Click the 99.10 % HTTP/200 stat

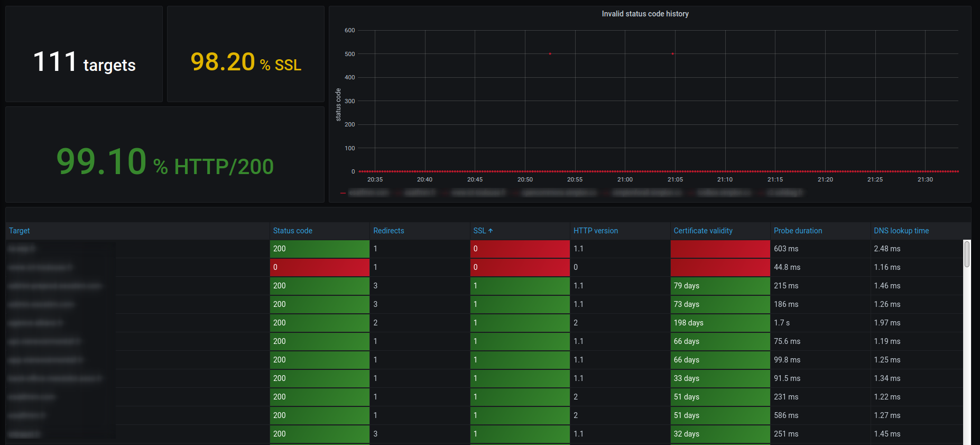165,162
